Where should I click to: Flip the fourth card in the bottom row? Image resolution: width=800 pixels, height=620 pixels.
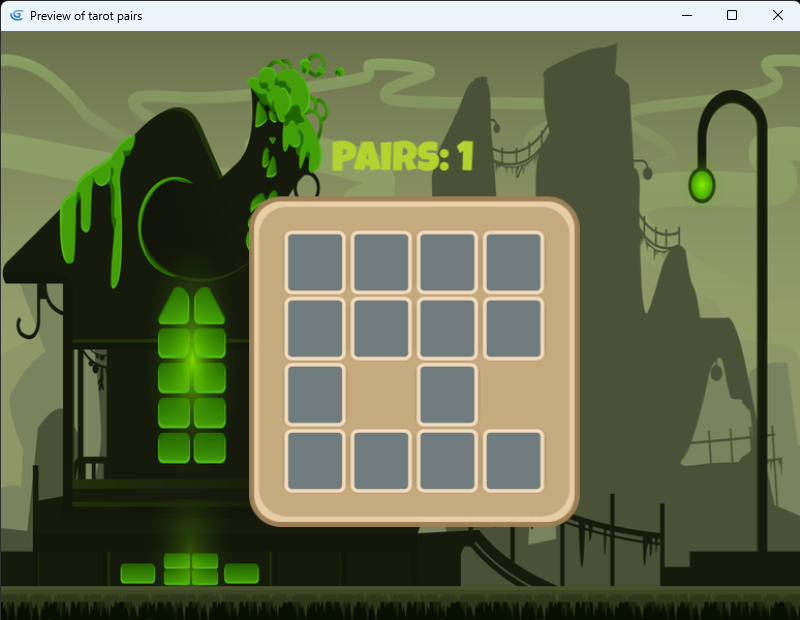point(514,461)
